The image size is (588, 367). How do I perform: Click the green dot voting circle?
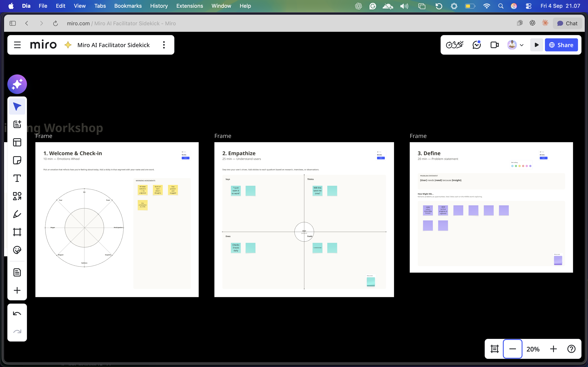click(516, 166)
